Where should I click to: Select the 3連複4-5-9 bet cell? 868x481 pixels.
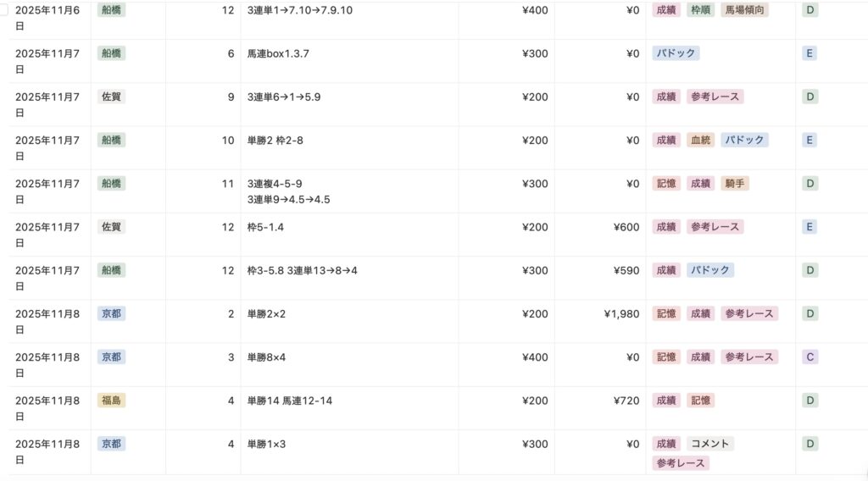tap(275, 183)
